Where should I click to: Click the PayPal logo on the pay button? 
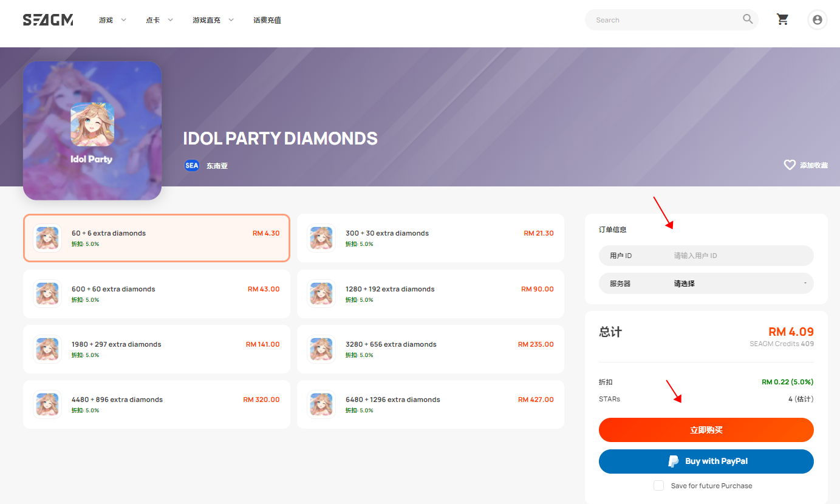tap(673, 461)
